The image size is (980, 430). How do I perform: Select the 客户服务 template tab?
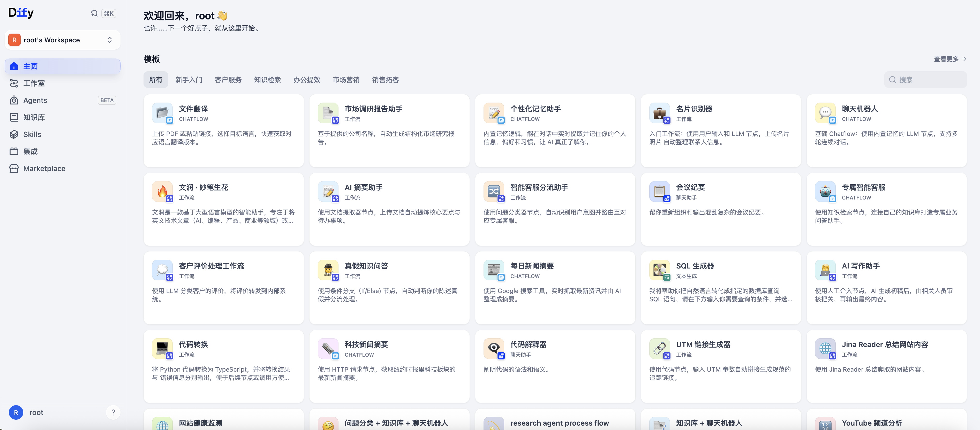[228, 80]
